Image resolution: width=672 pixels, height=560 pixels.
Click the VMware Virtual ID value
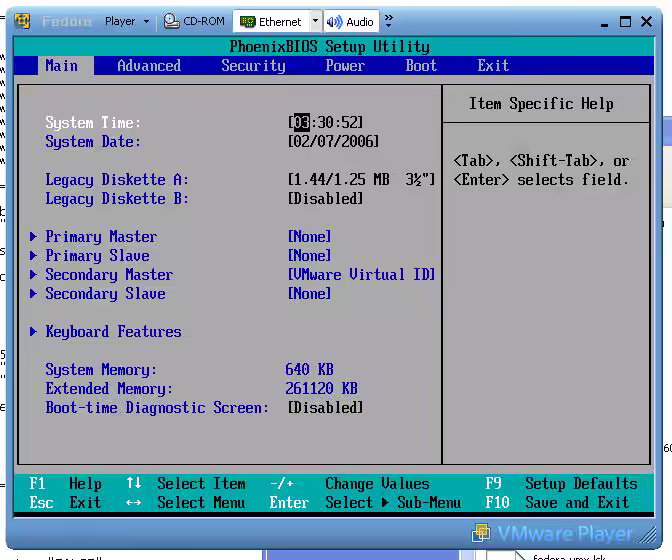pyautogui.click(x=361, y=274)
